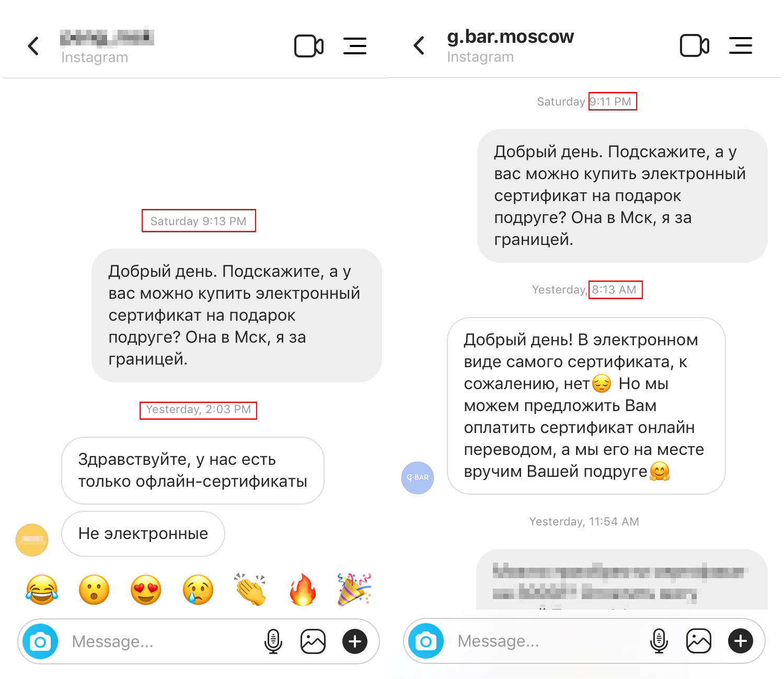Tap plus button in left message bar
The image size is (784, 679).
tap(355, 641)
